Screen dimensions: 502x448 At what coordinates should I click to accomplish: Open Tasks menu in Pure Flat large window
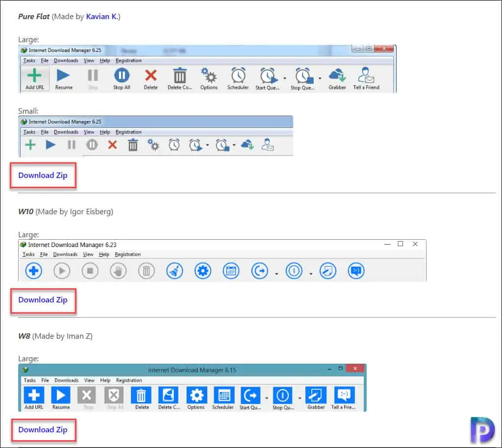pyautogui.click(x=29, y=60)
